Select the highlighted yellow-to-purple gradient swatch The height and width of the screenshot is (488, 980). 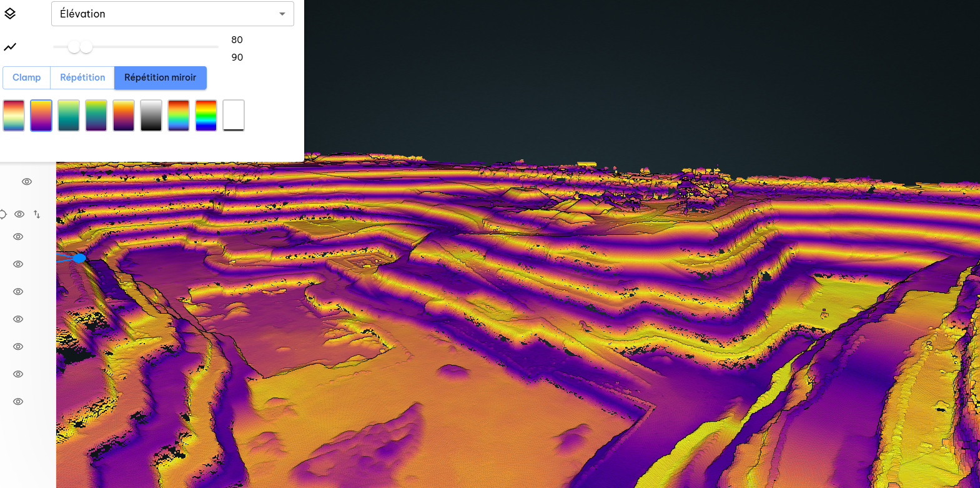click(41, 116)
